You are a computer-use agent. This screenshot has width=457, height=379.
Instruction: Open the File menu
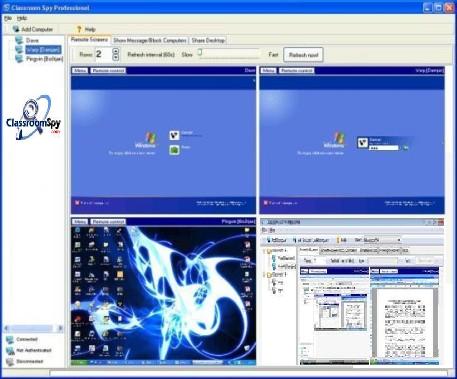coord(8,18)
